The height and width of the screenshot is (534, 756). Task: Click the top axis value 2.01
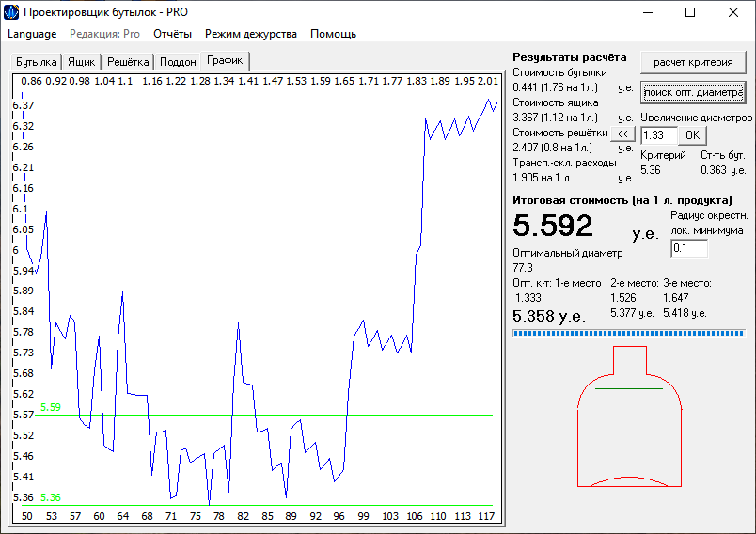pos(487,82)
